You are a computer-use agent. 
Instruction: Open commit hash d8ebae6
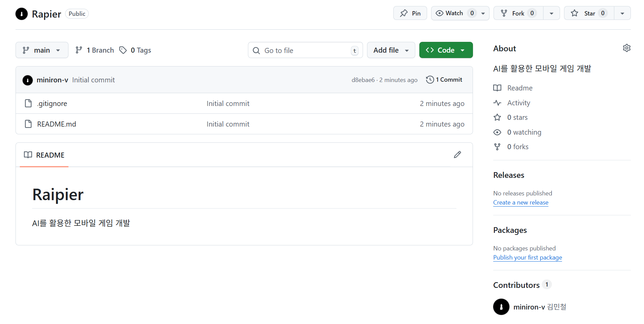pos(363,80)
